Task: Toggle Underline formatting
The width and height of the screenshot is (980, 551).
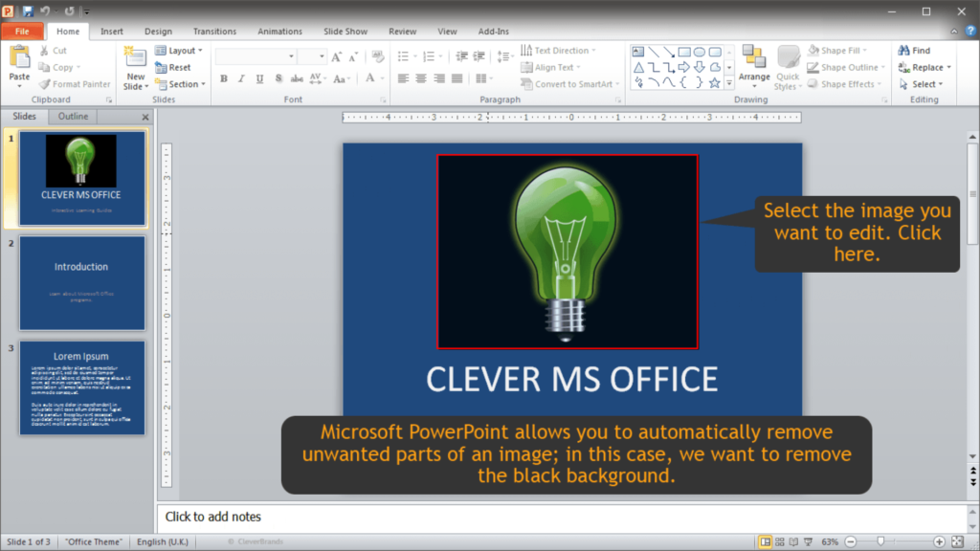Action: (x=259, y=78)
